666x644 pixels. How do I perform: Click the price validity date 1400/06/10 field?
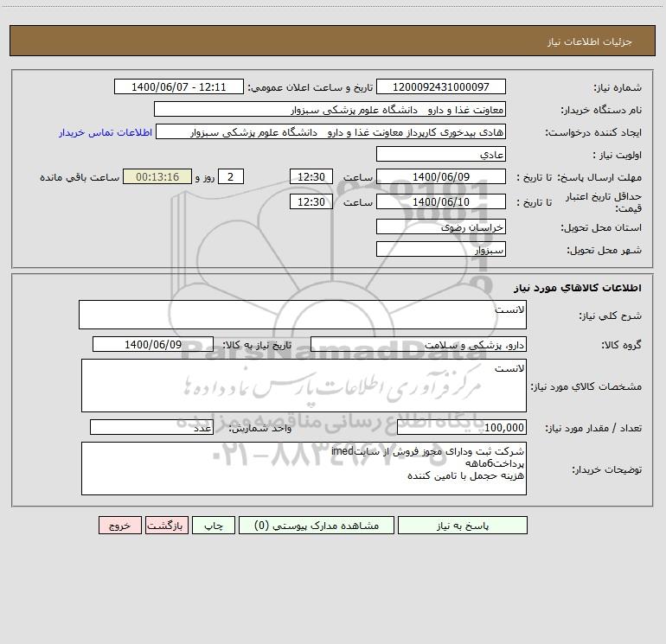(441, 201)
